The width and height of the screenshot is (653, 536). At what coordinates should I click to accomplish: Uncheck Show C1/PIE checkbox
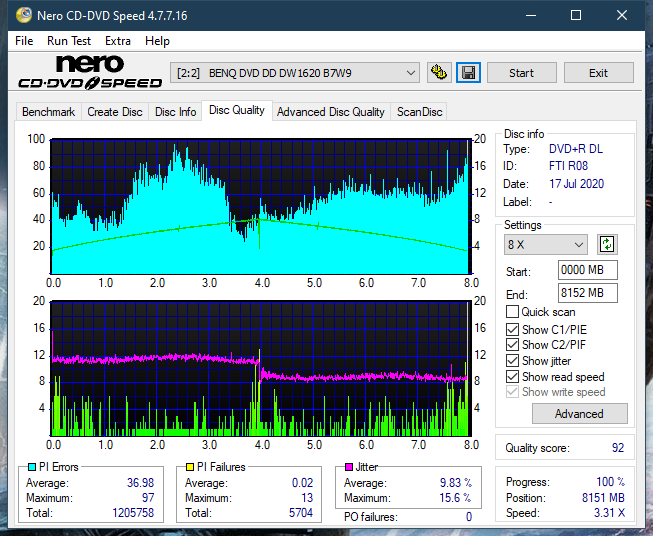(x=512, y=329)
